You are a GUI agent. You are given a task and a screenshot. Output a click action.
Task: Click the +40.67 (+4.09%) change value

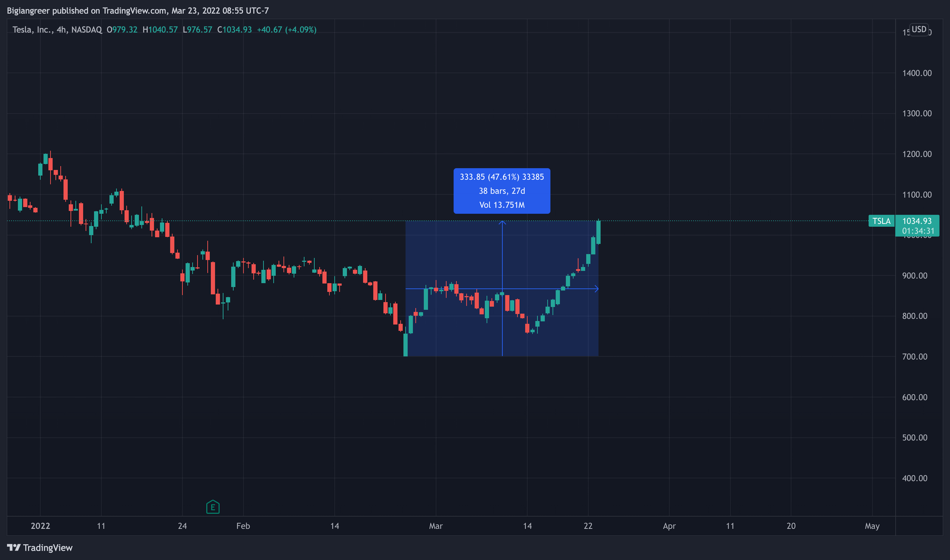[286, 30]
